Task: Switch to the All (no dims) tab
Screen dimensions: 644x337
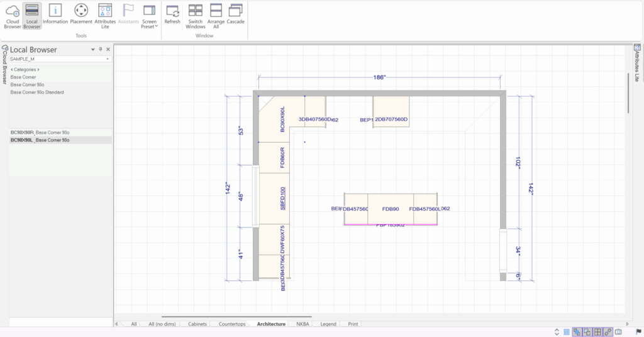Action: point(162,324)
